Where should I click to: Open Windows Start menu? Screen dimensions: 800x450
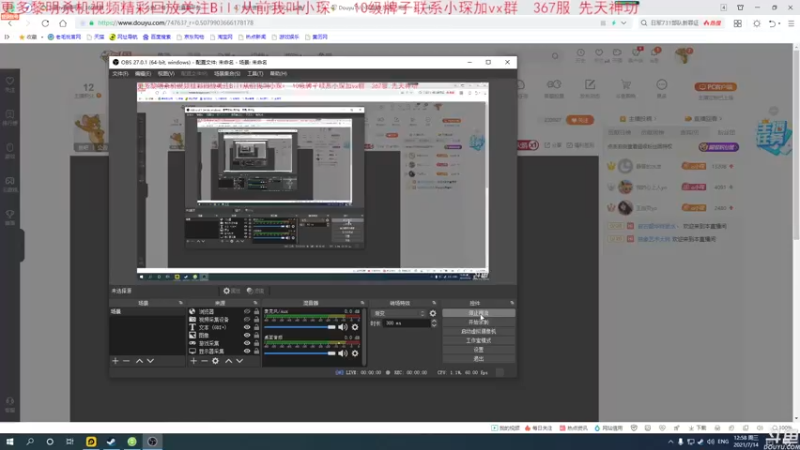(10, 441)
